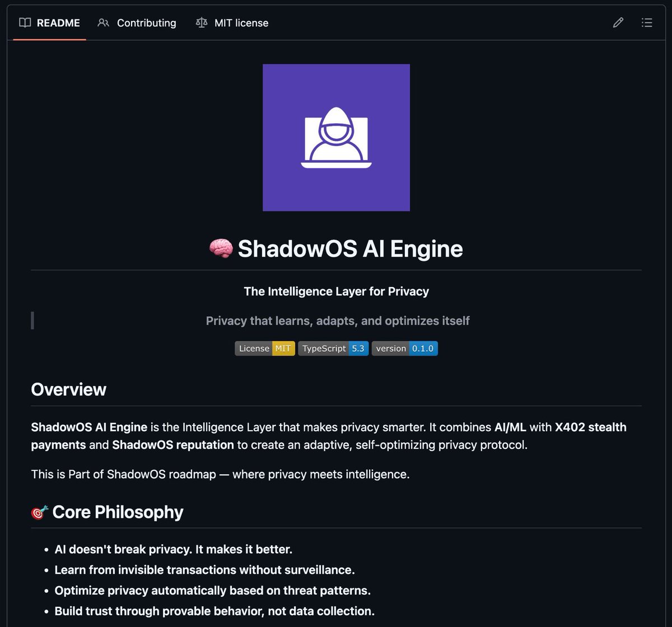Click the ShadowOS purple logo image
The height and width of the screenshot is (627, 672).
click(x=335, y=138)
